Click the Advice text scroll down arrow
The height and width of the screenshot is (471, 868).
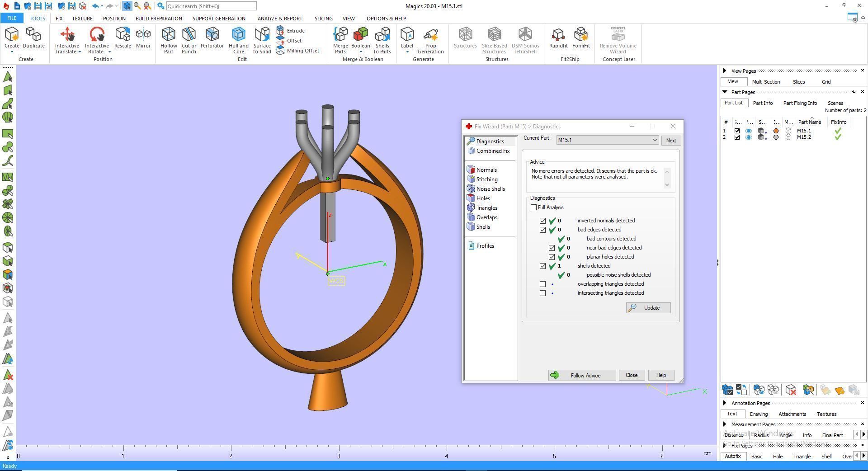point(667,185)
